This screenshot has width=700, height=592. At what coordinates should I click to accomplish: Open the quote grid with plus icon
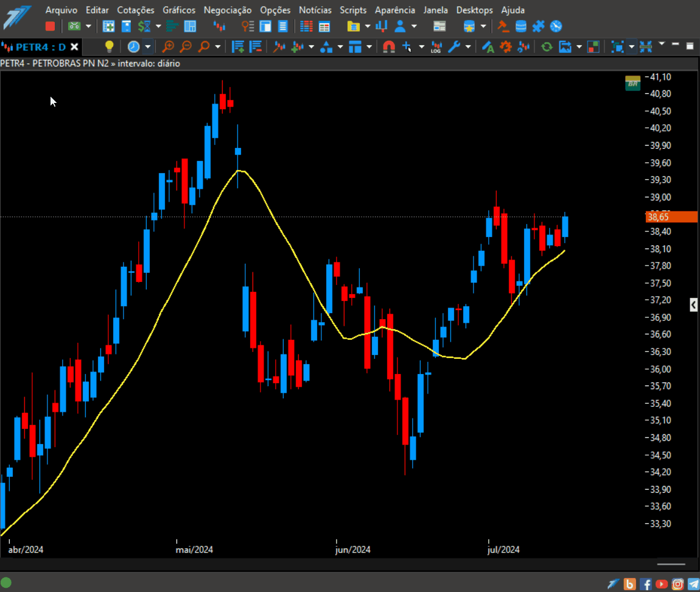click(x=108, y=26)
